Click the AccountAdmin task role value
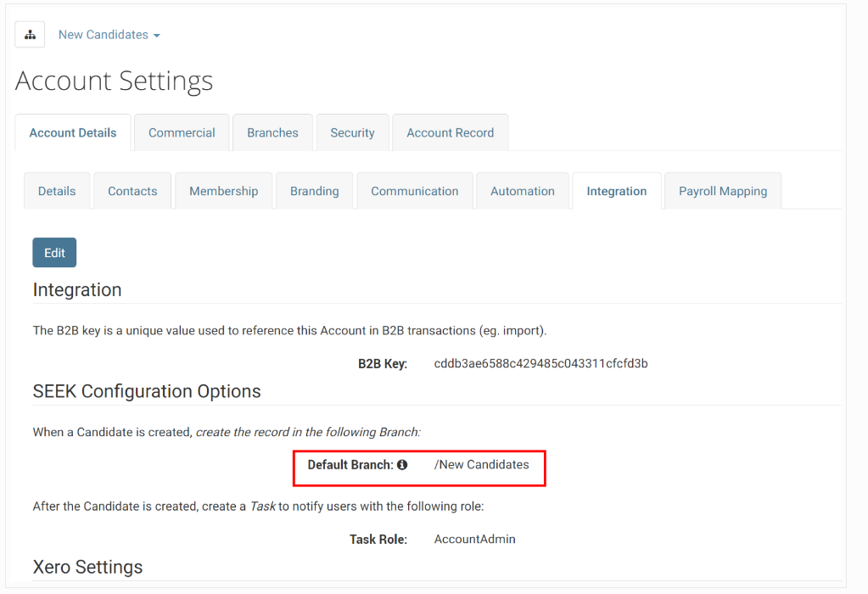868x594 pixels. pos(474,539)
